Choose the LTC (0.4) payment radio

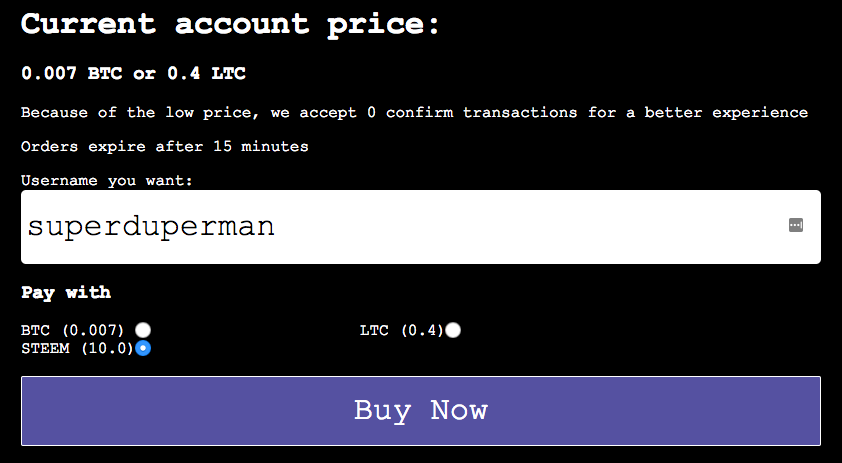pyautogui.click(x=453, y=330)
